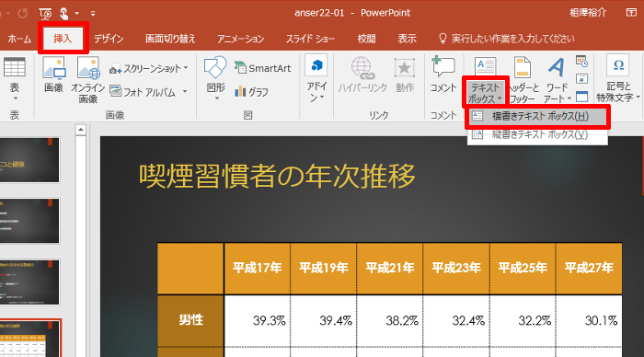
Task: Open Customize Quick Access Toolbar arrow
Action: coord(93,14)
